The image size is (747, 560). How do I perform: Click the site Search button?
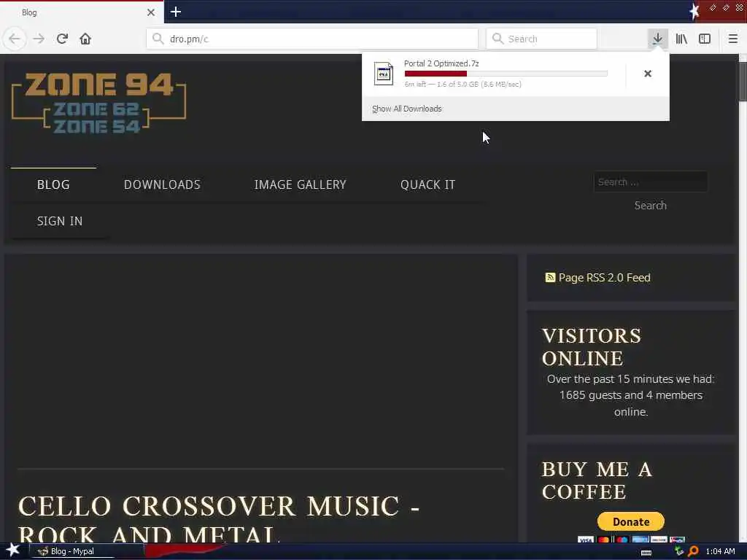point(650,206)
